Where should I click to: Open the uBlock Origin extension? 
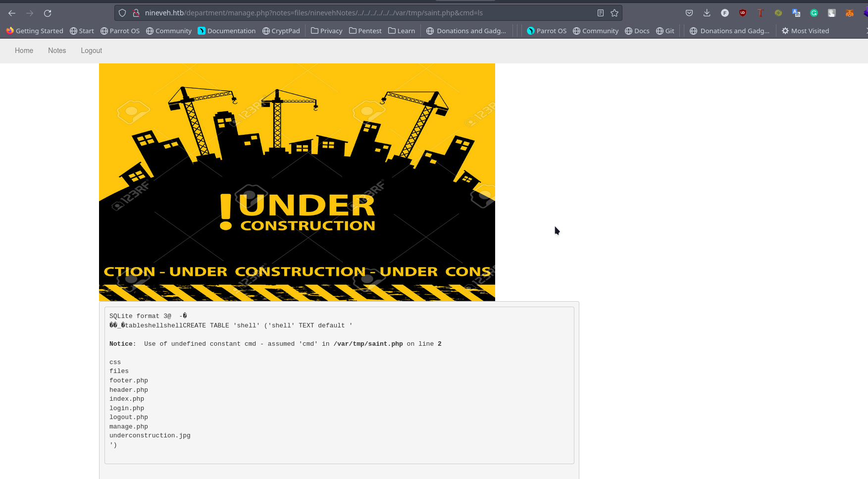(x=743, y=13)
